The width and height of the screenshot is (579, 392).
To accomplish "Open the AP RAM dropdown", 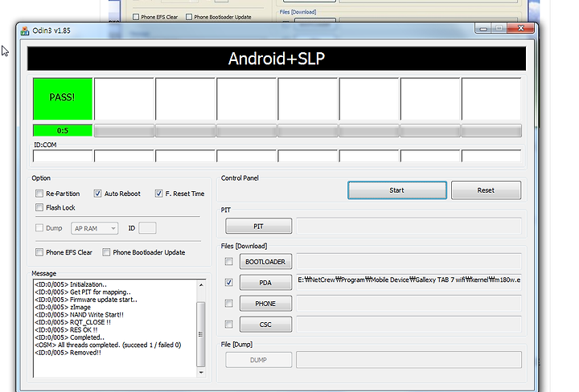I will tap(95, 228).
